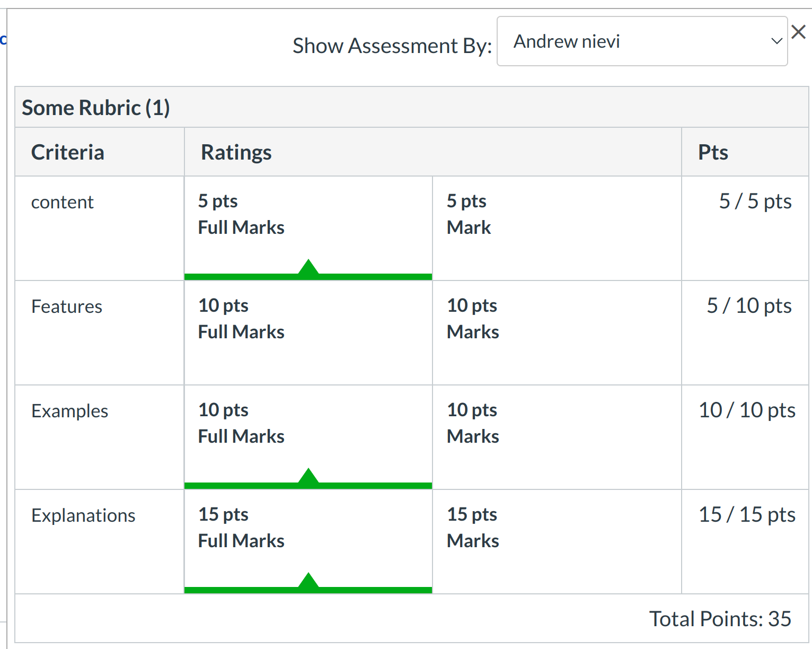Click the Total Points: 35 summary
This screenshot has width=812, height=649.
720,619
